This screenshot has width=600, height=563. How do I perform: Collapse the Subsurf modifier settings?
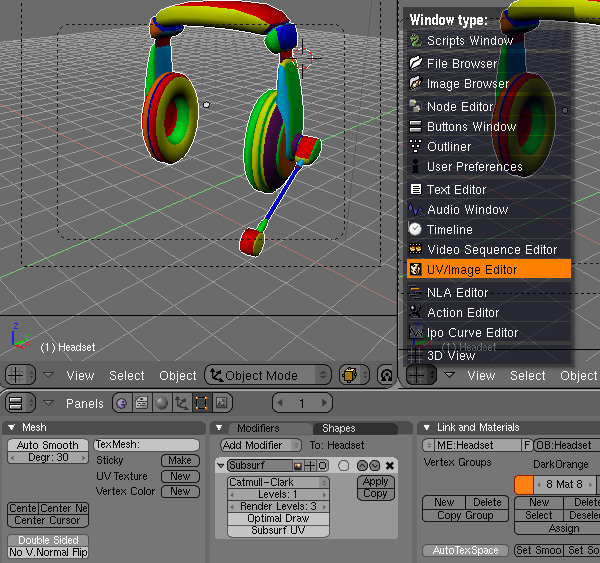tap(221, 465)
